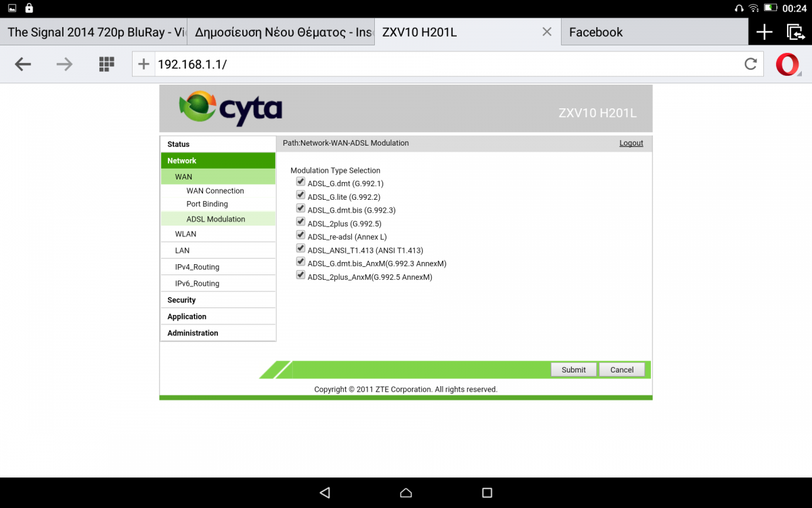The width and height of the screenshot is (812, 508).
Task: Open the Opera menu icon
Action: click(x=787, y=64)
